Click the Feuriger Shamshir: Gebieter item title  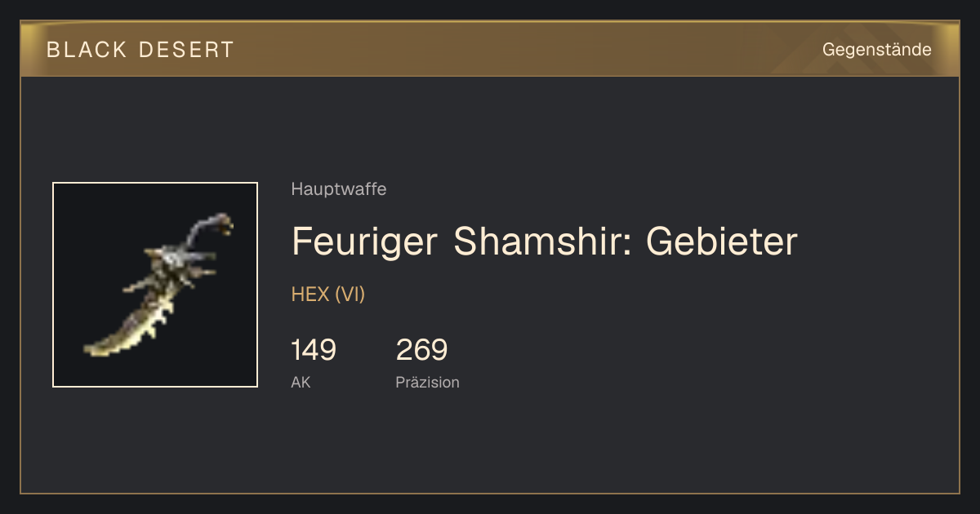(544, 241)
